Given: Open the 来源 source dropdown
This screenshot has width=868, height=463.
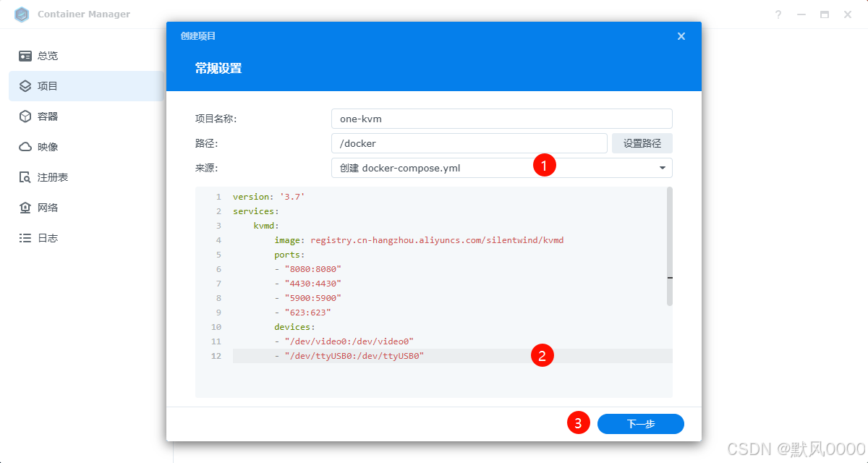Looking at the screenshot, I should pyautogui.click(x=501, y=167).
